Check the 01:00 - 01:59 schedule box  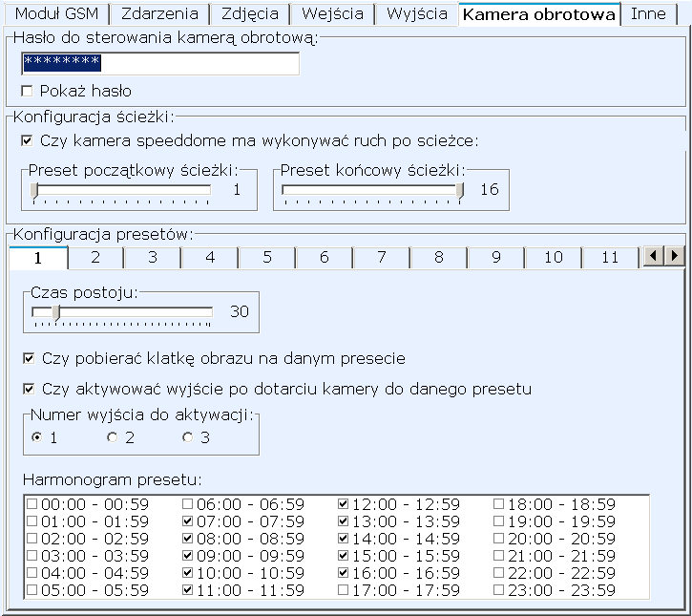point(31,521)
